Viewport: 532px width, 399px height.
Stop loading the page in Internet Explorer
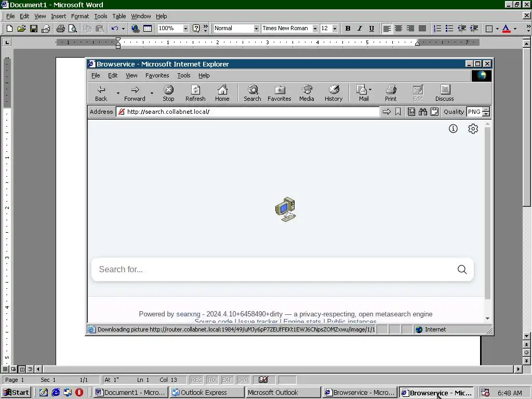[x=168, y=94]
